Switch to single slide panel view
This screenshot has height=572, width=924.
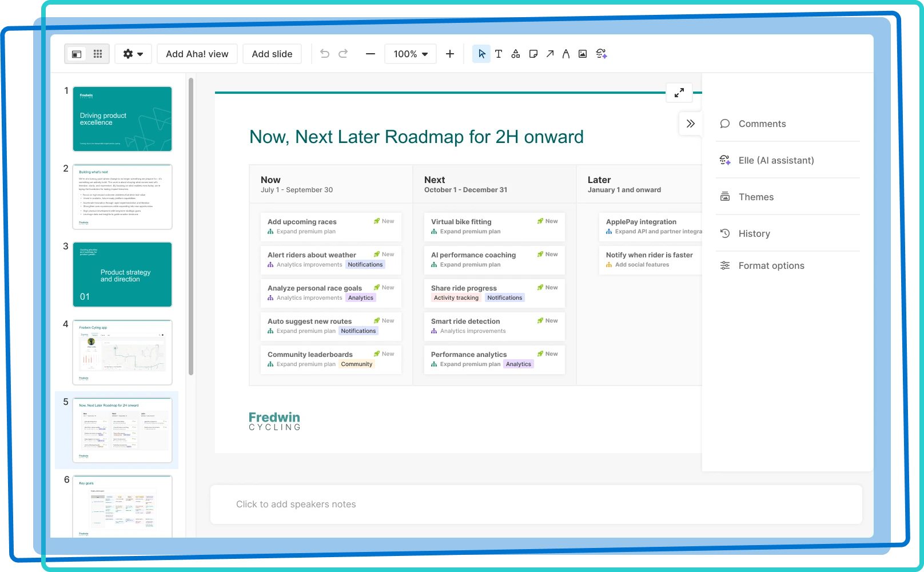77,53
